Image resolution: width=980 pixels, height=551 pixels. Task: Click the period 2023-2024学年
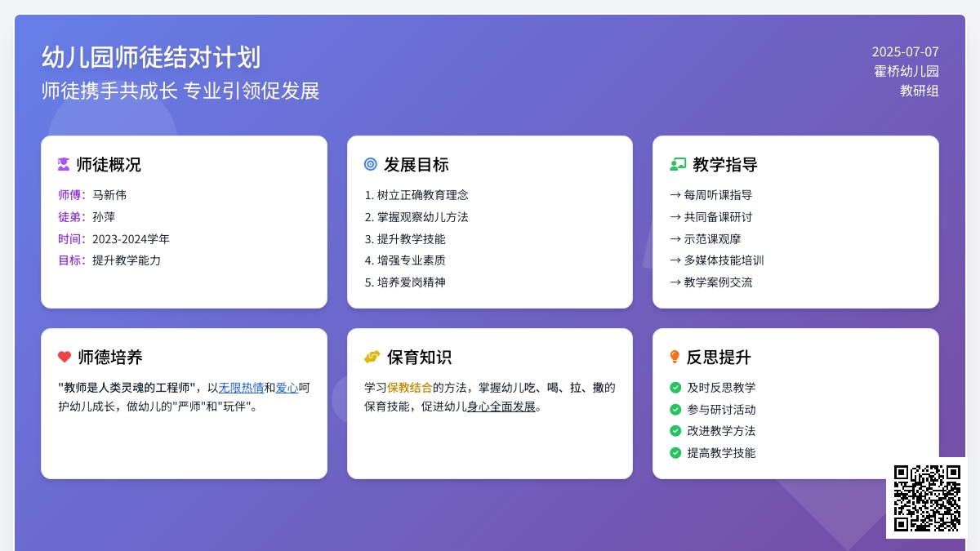coord(131,239)
